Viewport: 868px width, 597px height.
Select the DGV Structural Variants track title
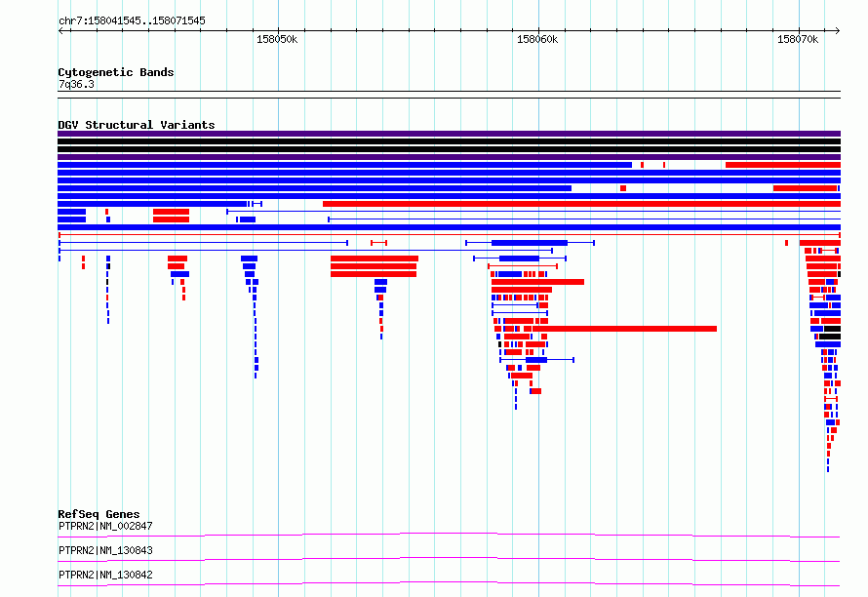137,125
